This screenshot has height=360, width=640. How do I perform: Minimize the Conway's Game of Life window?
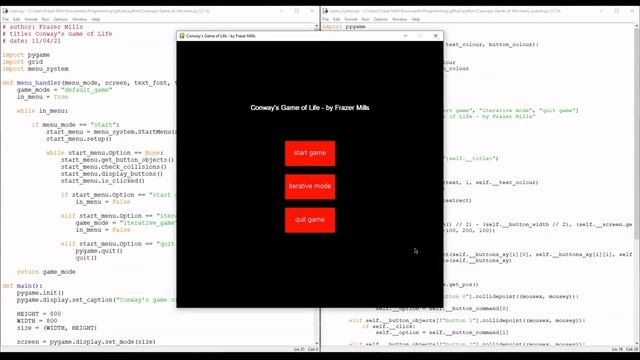[x=405, y=36]
